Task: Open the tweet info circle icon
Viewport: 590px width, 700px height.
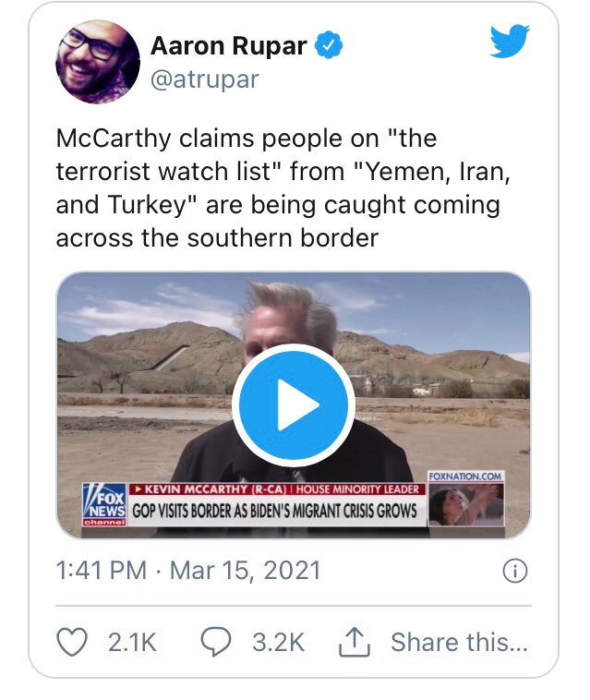Action: (x=514, y=572)
